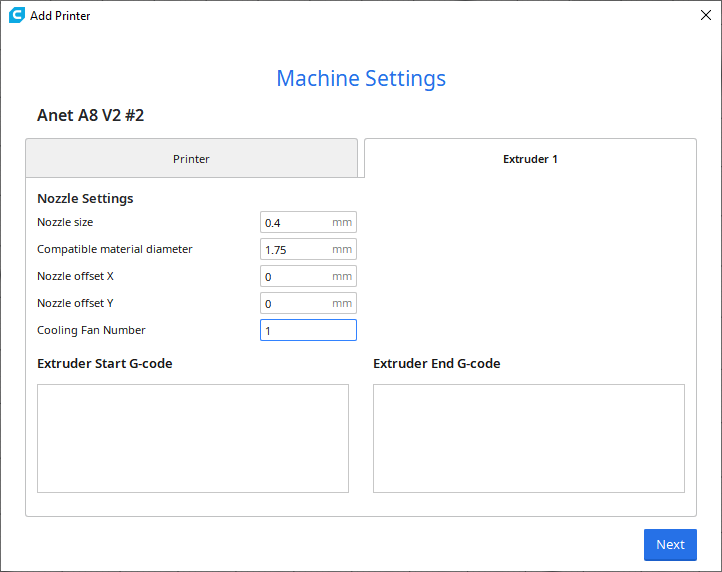Click the mm unit in Nozzle size field
Screen dimensions: 722x572
(342, 222)
